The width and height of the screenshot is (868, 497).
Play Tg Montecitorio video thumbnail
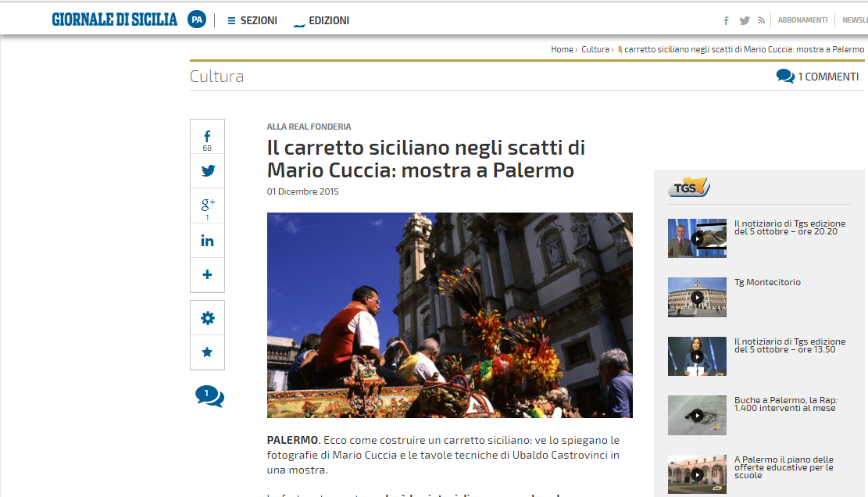pyautogui.click(x=697, y=297)
